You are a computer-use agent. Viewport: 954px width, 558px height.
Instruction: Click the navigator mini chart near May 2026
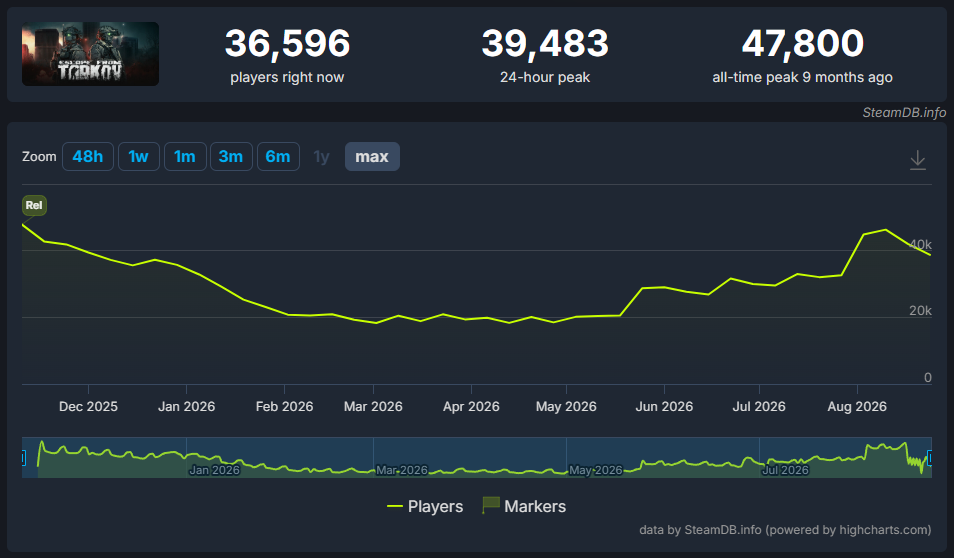(x=596, y=470)
